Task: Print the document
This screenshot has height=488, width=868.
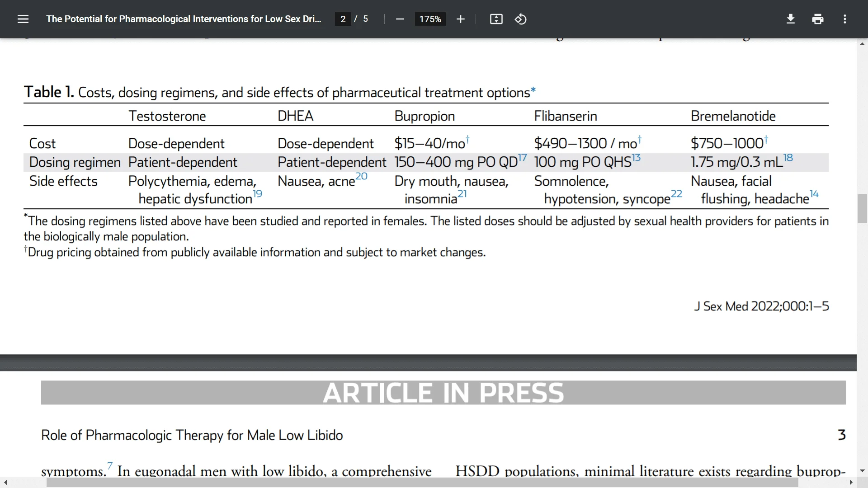Action: pyautogui.click(x=817, y=19)
